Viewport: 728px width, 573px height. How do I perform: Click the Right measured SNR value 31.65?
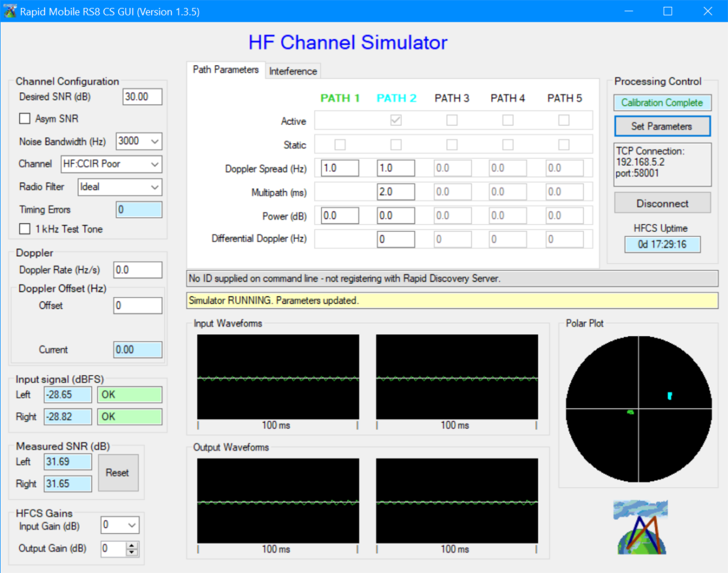coord(68,484)
